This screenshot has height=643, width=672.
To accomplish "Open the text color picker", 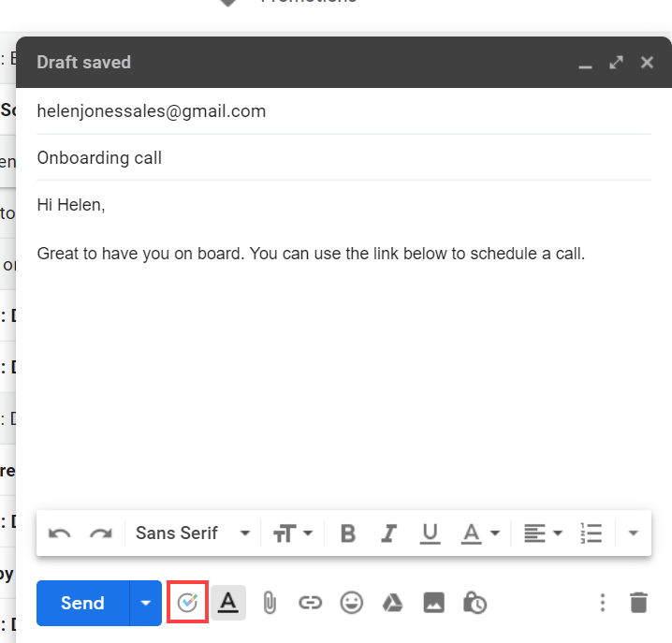I will pos(480,533).
